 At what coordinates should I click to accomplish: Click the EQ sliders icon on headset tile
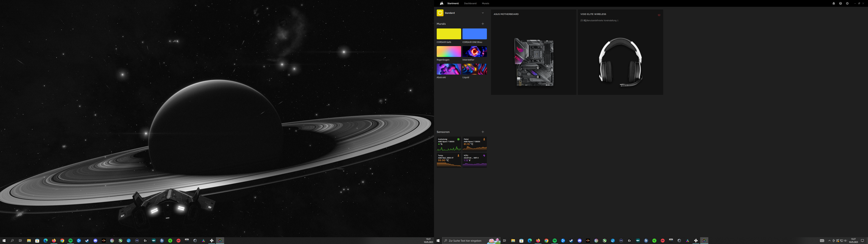[x=582, y=21]
